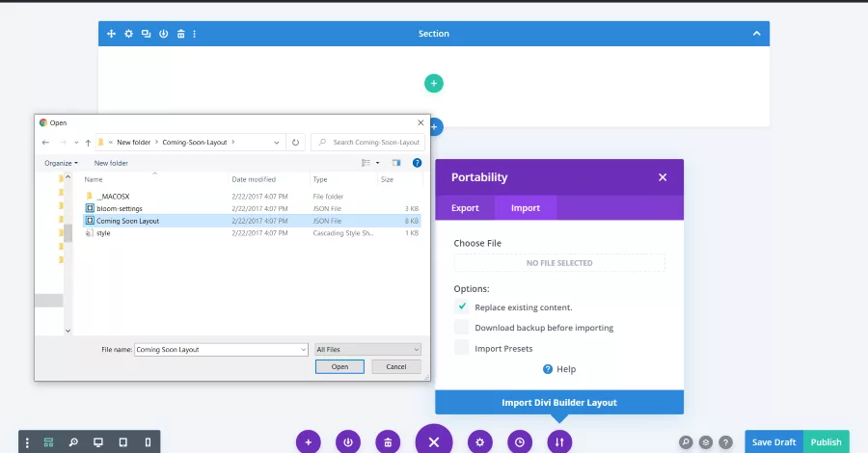868x453 pixels.
Task: Click zoom icon in view toolbar
Action: (73, 442)
